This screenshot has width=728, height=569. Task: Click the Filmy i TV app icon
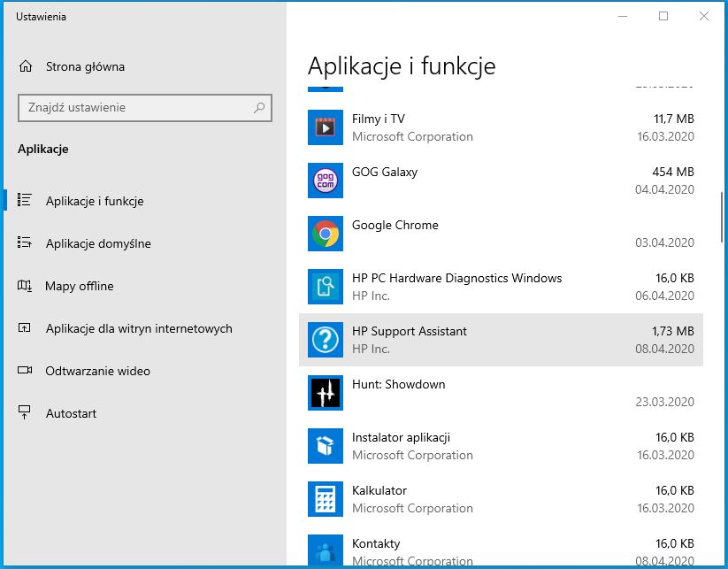pyautogui.click(x=325, y=127)
